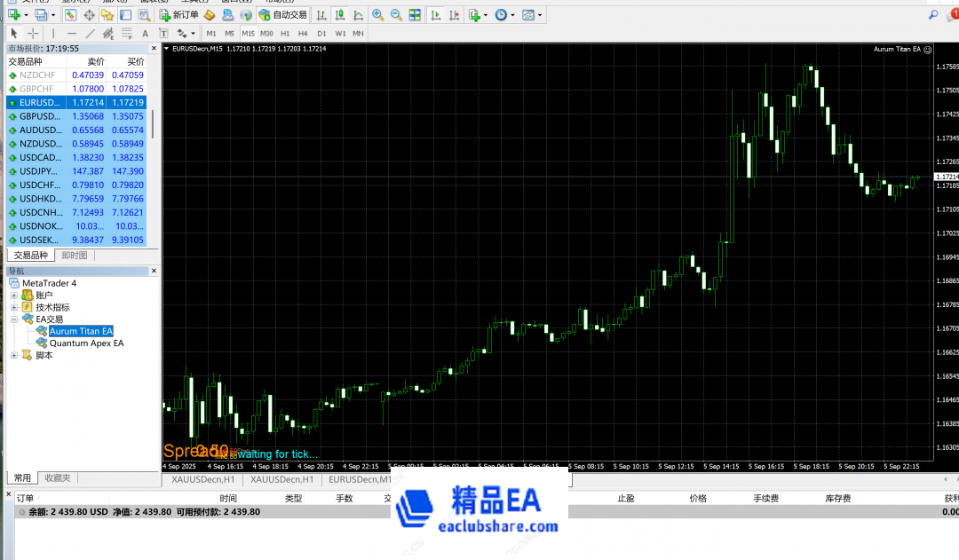Click the Market Watch vertical scrollbar

(x=152, y=124)
